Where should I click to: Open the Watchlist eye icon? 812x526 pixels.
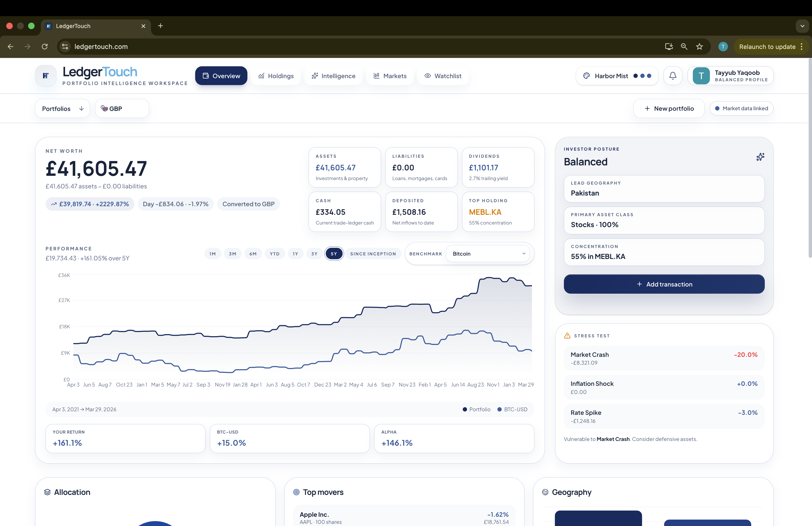(428, 76)
